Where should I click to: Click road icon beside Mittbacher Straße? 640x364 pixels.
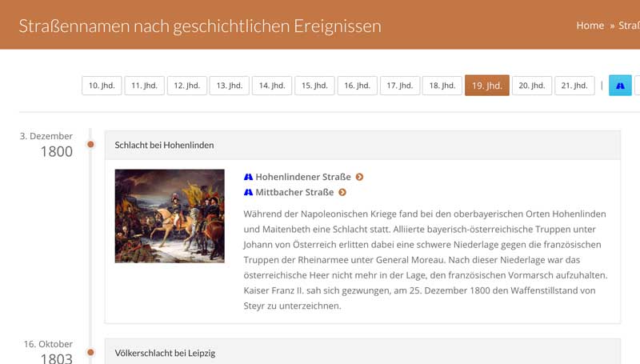(x=248, y=192)
